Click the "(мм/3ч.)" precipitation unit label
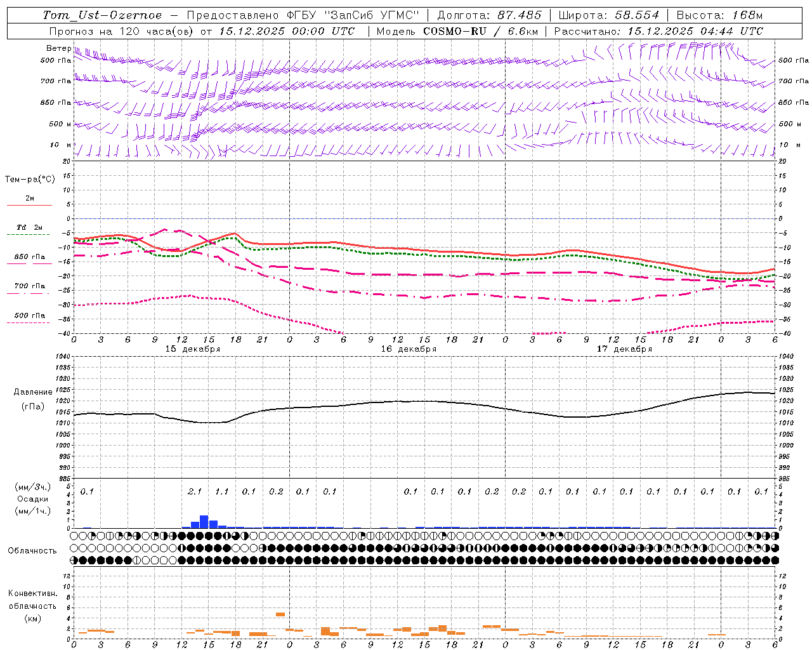The height and width of the screenshot is (650, 812). (x=33, y=487)
